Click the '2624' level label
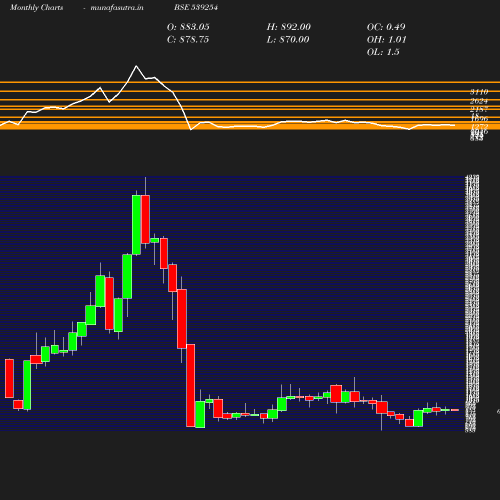 [x=479, y=101]
